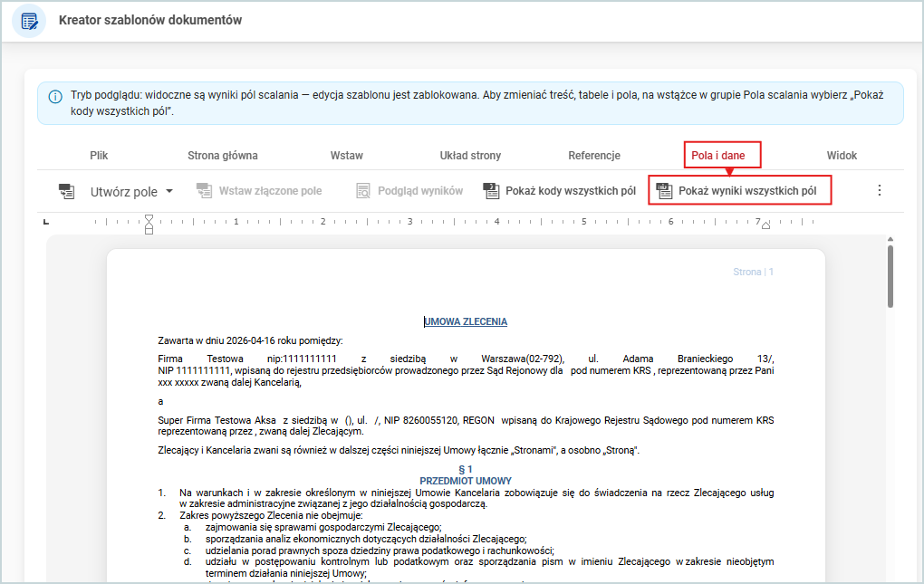
Task: Switch to the Układ strony tab
Action: click(x=470, y=156)
